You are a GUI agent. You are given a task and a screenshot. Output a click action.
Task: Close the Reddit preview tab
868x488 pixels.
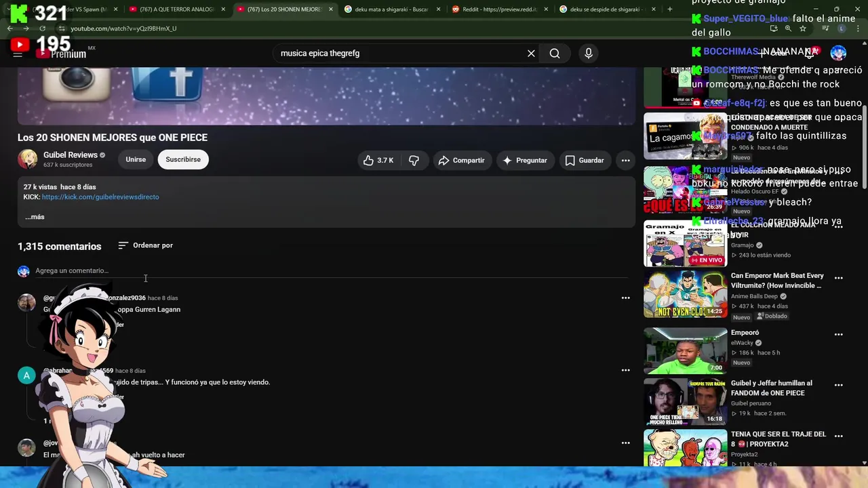tap(546, 9)
